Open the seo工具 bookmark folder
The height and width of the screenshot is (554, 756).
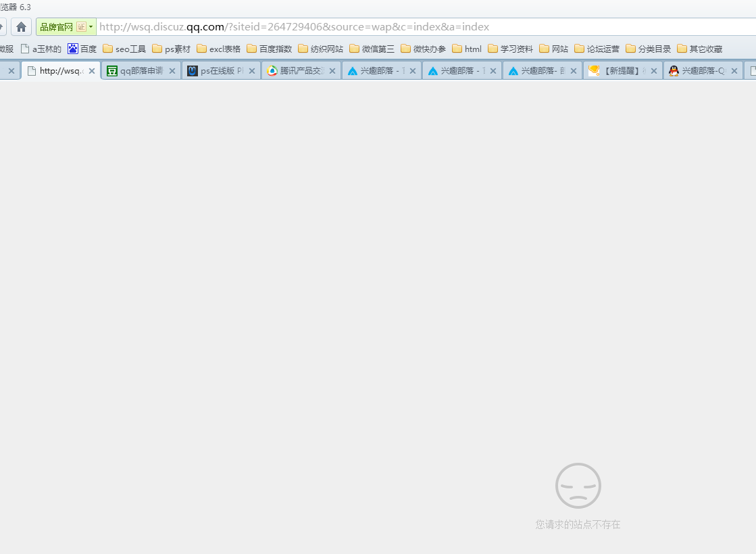click(x=124, y=49)
